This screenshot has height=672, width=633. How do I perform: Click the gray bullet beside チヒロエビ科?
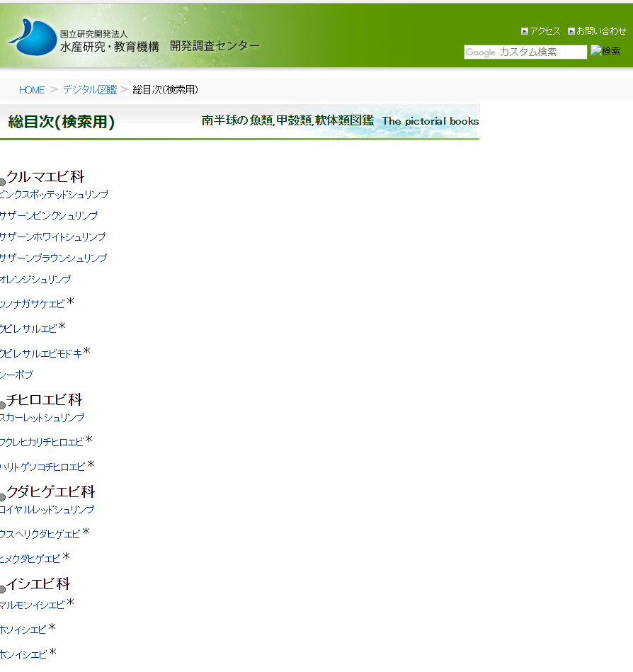pyautogui.click(x=3, y=405)
